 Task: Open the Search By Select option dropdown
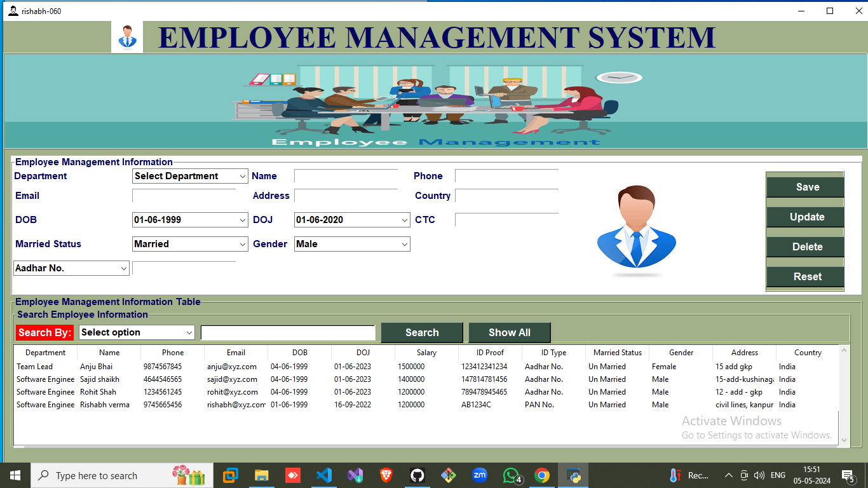(x=137, y=332)
